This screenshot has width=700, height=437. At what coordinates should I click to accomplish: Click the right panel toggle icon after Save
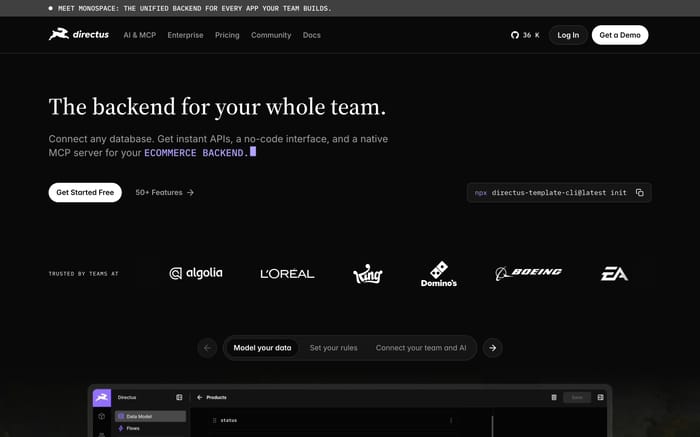pyautogui.click(x=600, y=397)
